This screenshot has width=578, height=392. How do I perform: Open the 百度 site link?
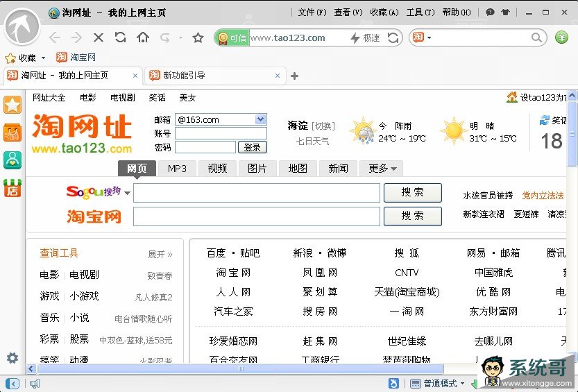tap(216, 253)
